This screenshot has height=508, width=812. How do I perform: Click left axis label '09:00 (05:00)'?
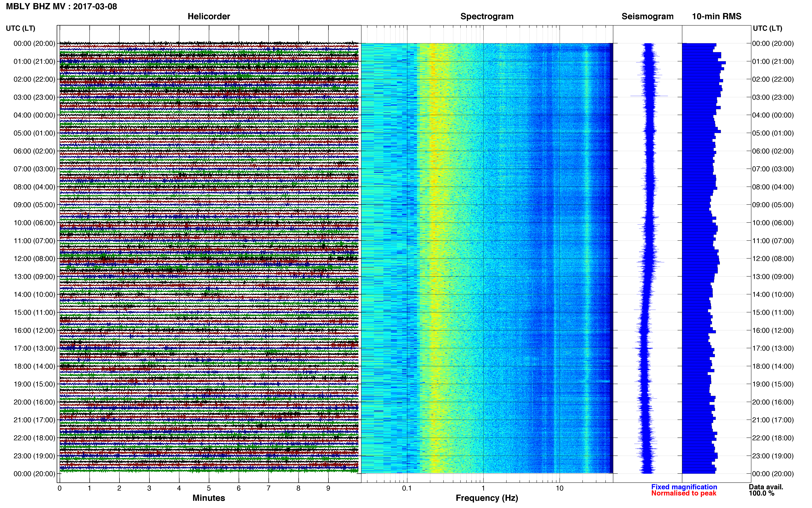point(34,205)
